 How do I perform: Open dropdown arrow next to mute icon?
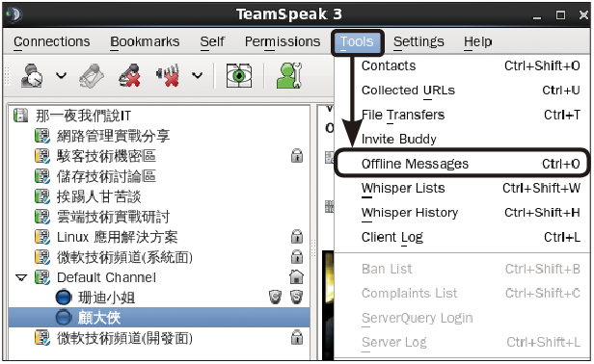pyautogui.click(x=197, y=76)
